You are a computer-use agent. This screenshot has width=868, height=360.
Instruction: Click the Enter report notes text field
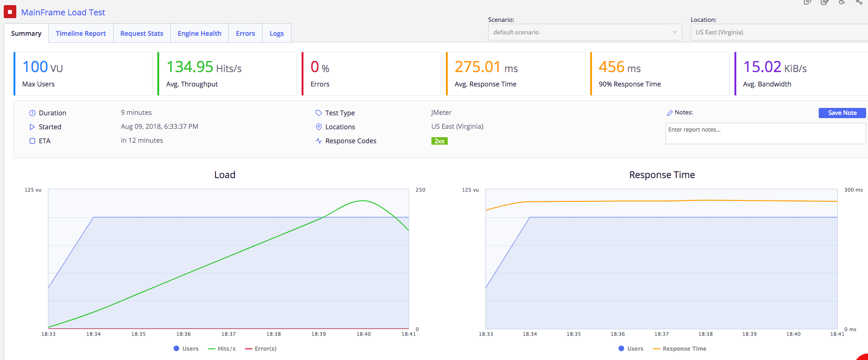point(766,133)
